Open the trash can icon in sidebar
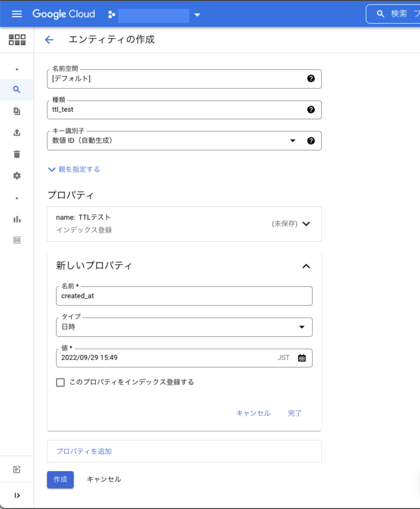Viewport: 420px width, 509px height. click(x=17, y=154)
